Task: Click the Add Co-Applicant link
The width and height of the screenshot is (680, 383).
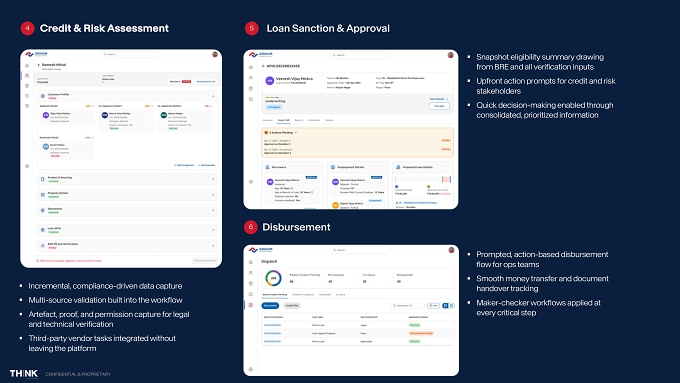Action: [x=184, y=165]
